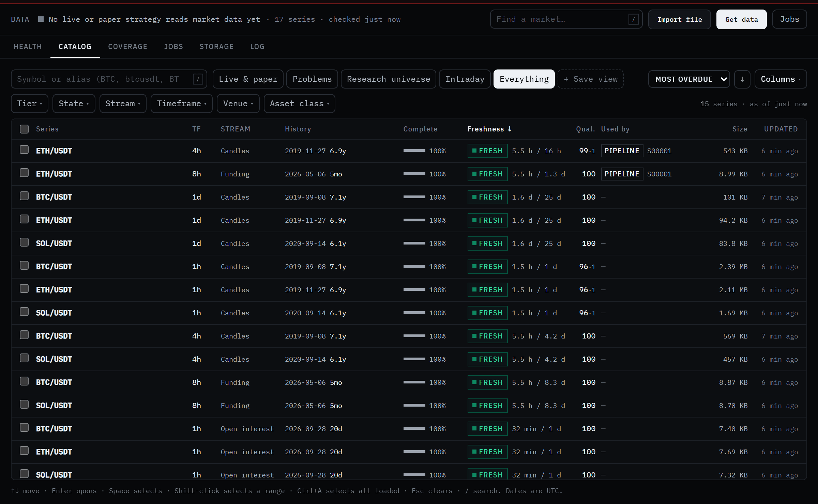Switch to the HEALTH tab
Screen dimensions: 818x504
click(28, 47)
